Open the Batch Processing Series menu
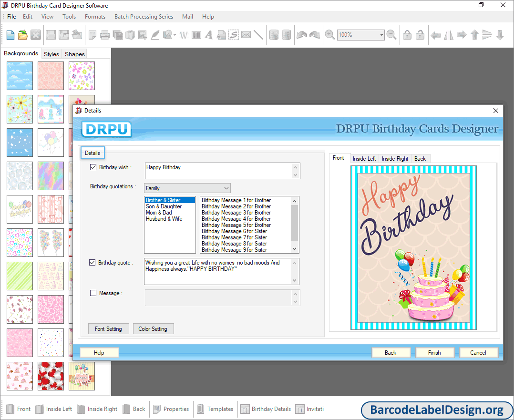Image resolution: width=514 pixels, height=420 pixels. pyautogui.click(x=144, y=16)
